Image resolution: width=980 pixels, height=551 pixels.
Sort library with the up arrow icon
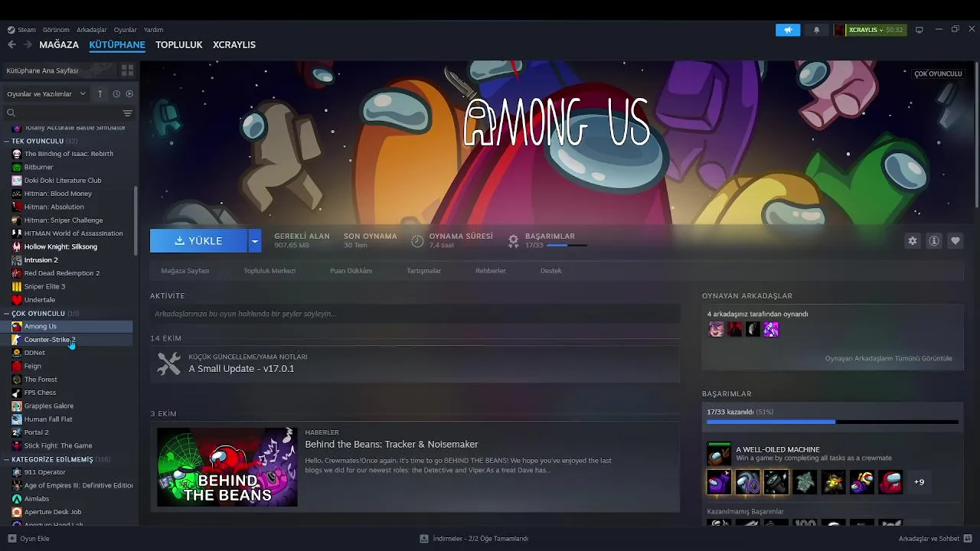(100, 93)
